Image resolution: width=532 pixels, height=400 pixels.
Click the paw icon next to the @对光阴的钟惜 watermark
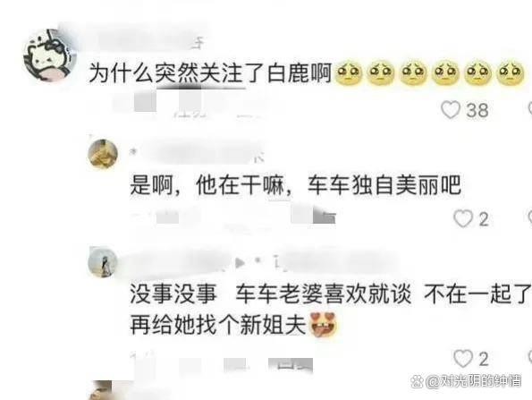coord(417,382)
